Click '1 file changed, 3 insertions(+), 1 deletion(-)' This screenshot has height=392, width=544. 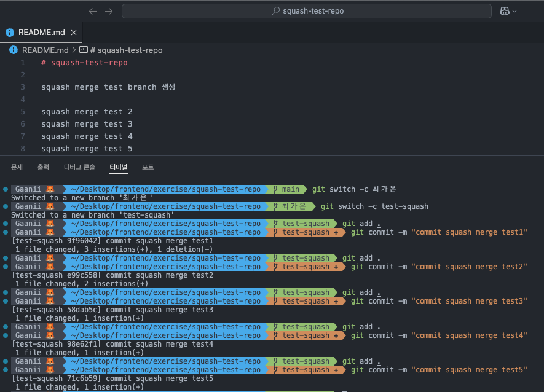(x=114, y=249)
